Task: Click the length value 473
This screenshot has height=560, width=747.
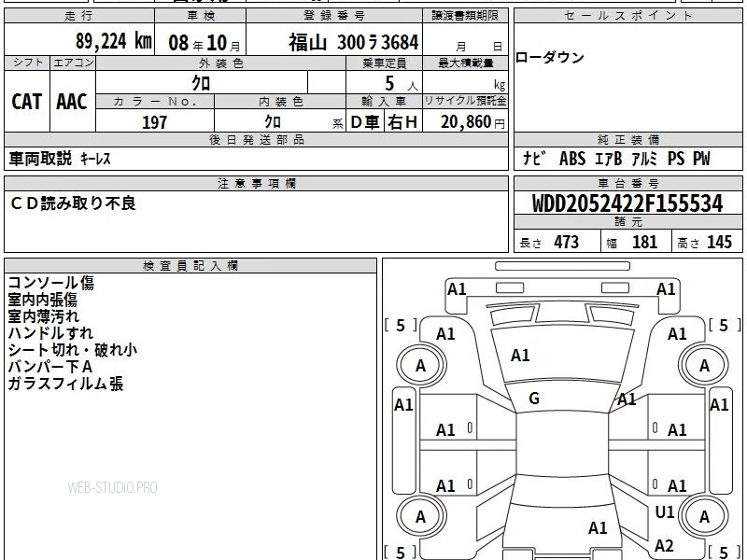Action: pos(567,243)
